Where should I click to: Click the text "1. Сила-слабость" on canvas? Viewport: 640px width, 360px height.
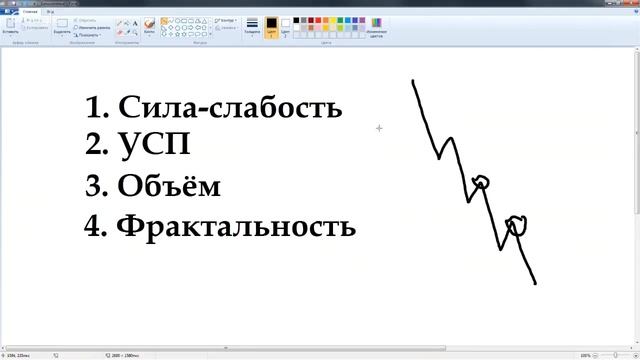(x=213, y=107)
